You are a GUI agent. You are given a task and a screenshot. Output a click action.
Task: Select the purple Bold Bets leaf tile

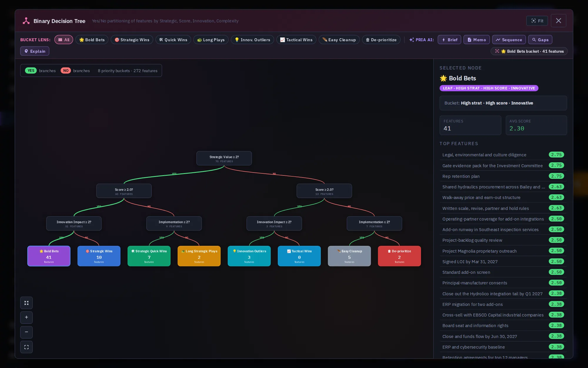49,256
